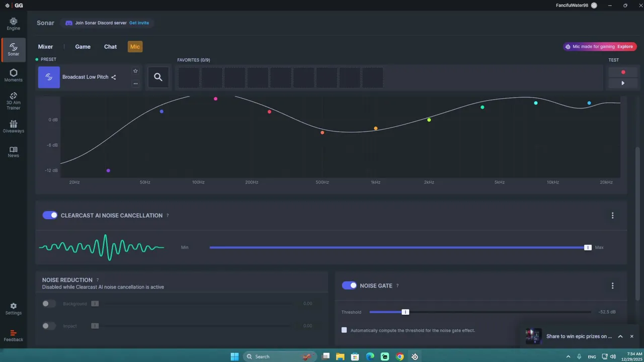The image size is (644, 362).
Task: Switch to the Chat tab
Action: 110,47
